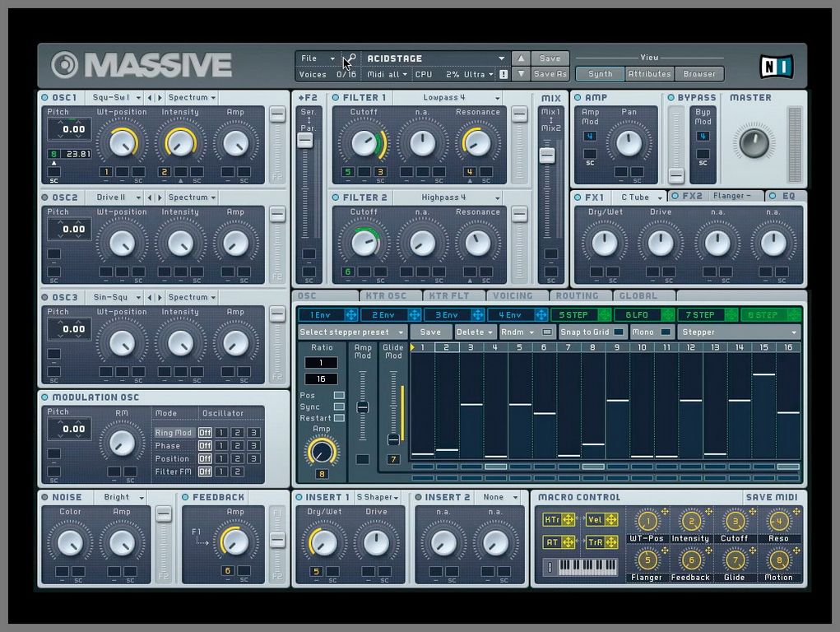Open the Filter 2 Highpass 4 dropdown

449,197
